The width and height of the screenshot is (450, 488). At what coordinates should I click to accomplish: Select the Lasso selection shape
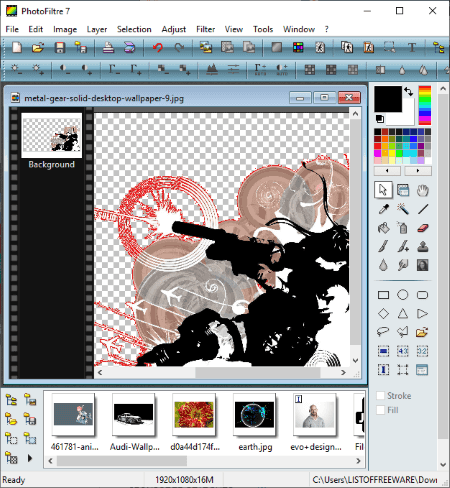click(x=383, y=332)
